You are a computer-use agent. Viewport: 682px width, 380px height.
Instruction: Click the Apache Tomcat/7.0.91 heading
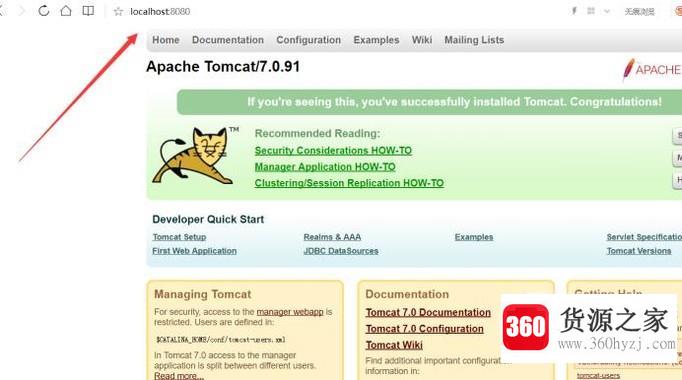pyautogui.click(x=223, y=67)
